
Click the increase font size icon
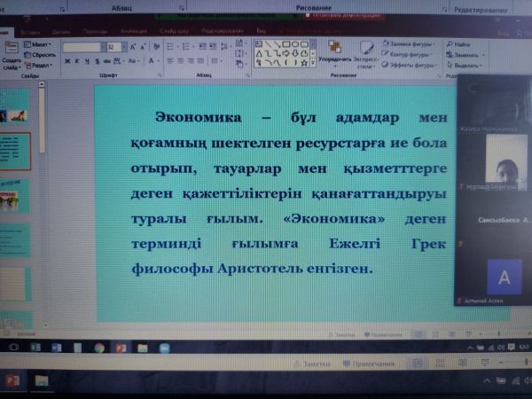tap(135, 47)
